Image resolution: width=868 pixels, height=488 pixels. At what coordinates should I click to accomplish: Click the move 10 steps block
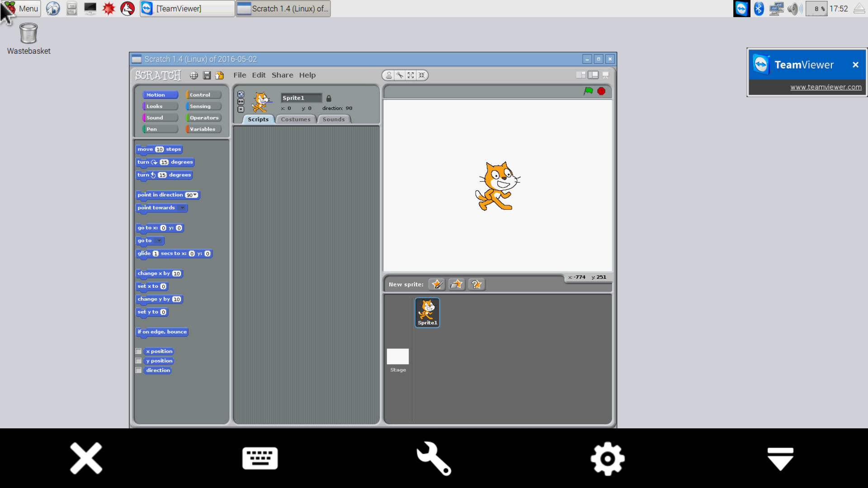click(159, 150)
